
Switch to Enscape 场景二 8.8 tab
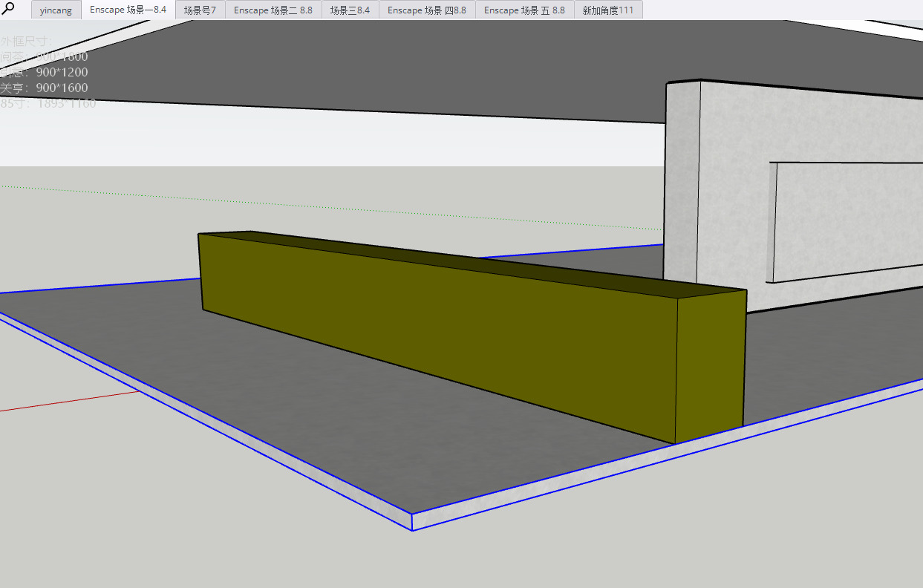(273, 10)
